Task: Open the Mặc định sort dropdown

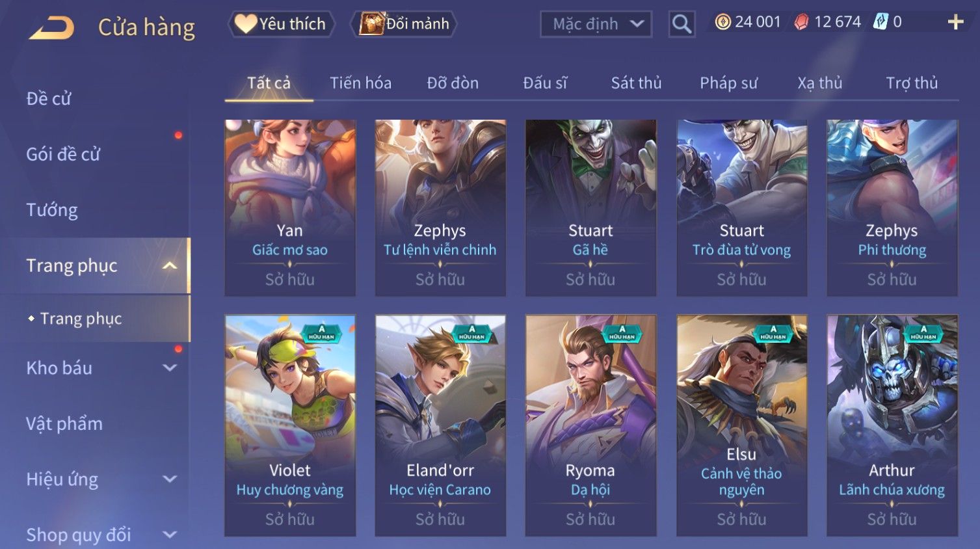Action: 596,24
